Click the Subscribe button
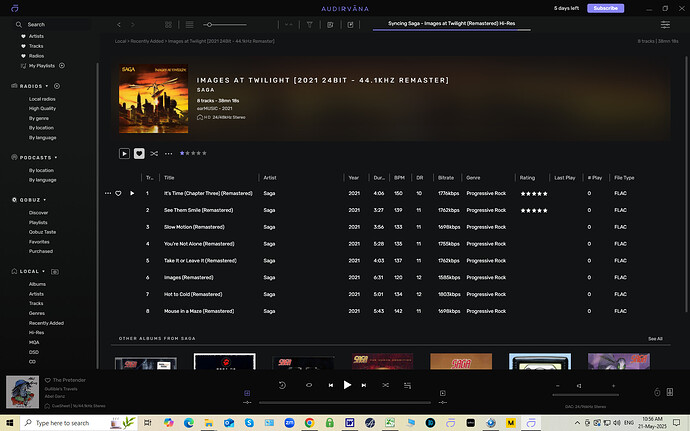Image resolution: width=690 pixels, height=431 pixels. [606, 8]
